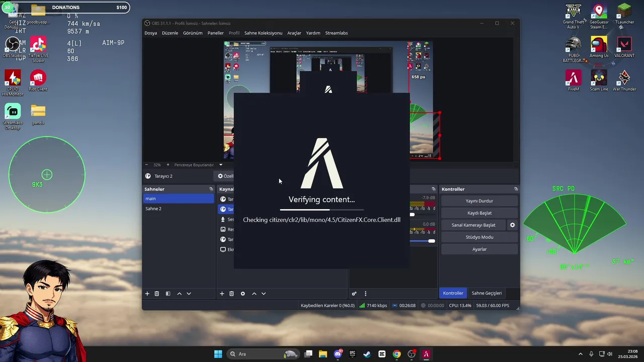Open VALORANT desktop shortcut
Viewport: 644px width, 362px height.
click(x=624, y=48)
